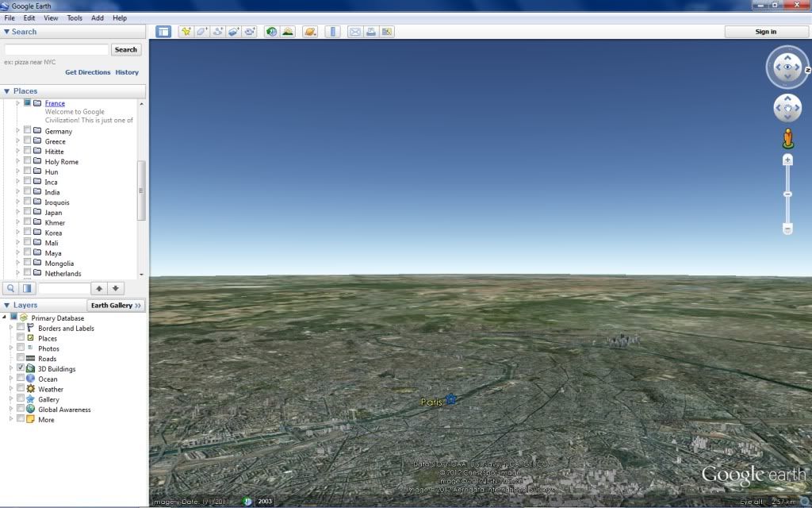Expand the Holy Rome folder

point(17,161)
